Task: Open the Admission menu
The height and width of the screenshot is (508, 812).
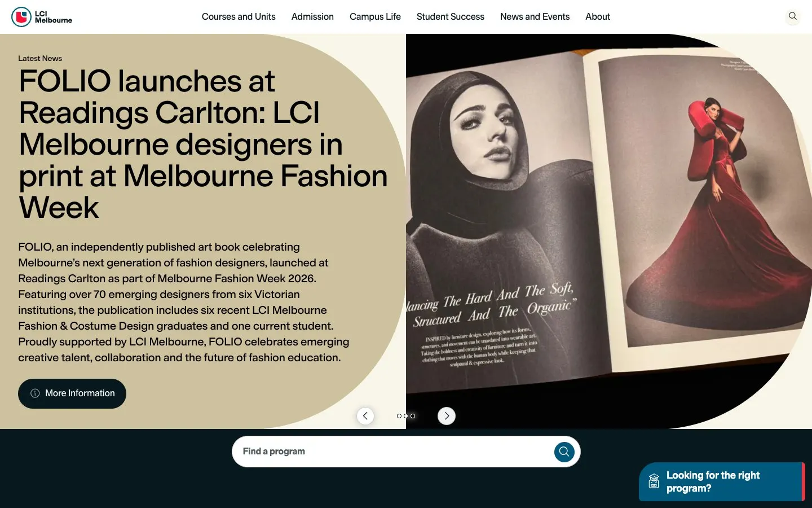Action: 312,17
